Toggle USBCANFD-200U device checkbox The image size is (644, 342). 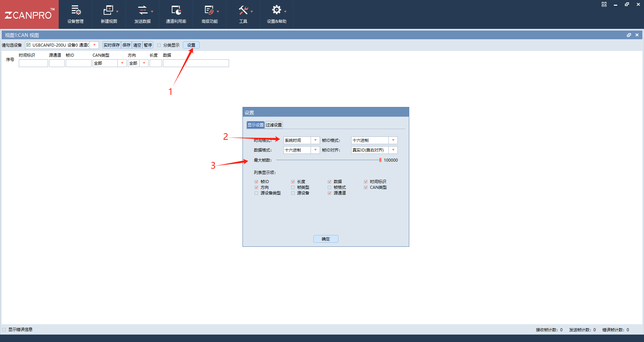[x=29, y=45]
